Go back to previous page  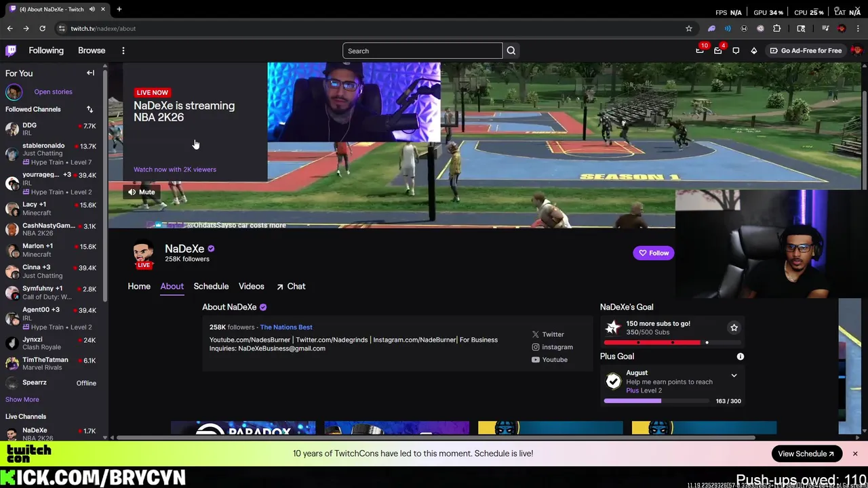[x=9, y=28]
